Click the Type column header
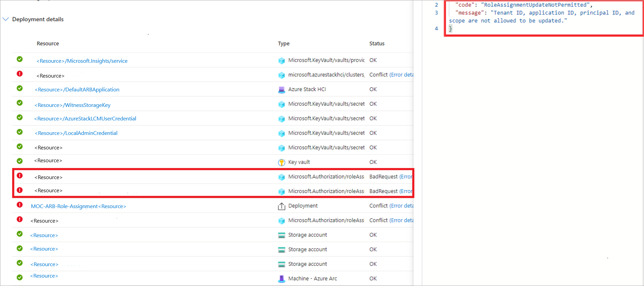The height and width of the screenshot is (286, 644). click(284, 44)
